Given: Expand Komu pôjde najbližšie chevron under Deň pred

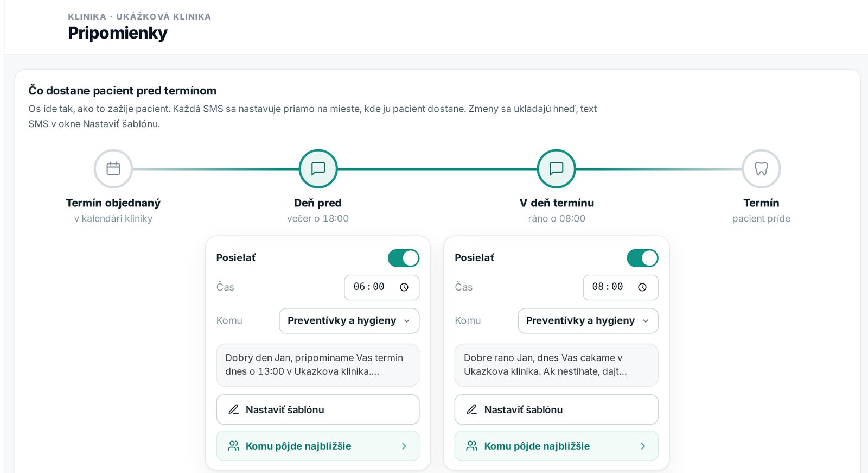Looking at the screenshot, I should pyautogui.click(x=404, y=446).
